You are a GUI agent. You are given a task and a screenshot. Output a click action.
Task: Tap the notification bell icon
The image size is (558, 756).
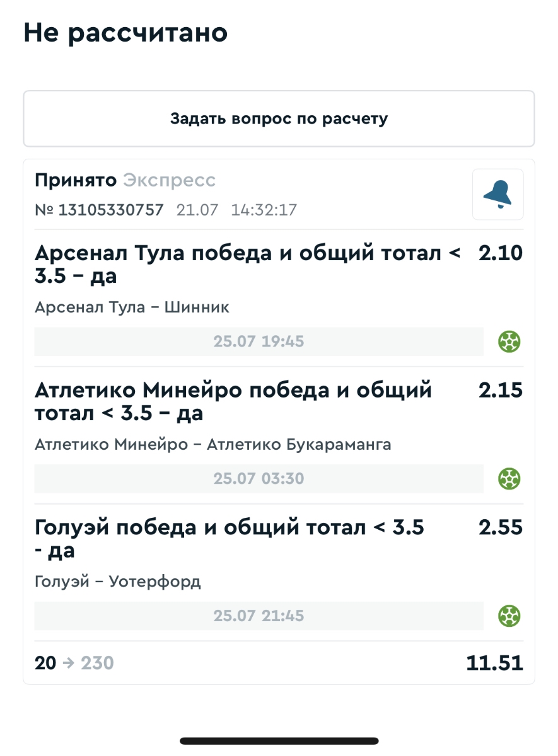[497, 195]
